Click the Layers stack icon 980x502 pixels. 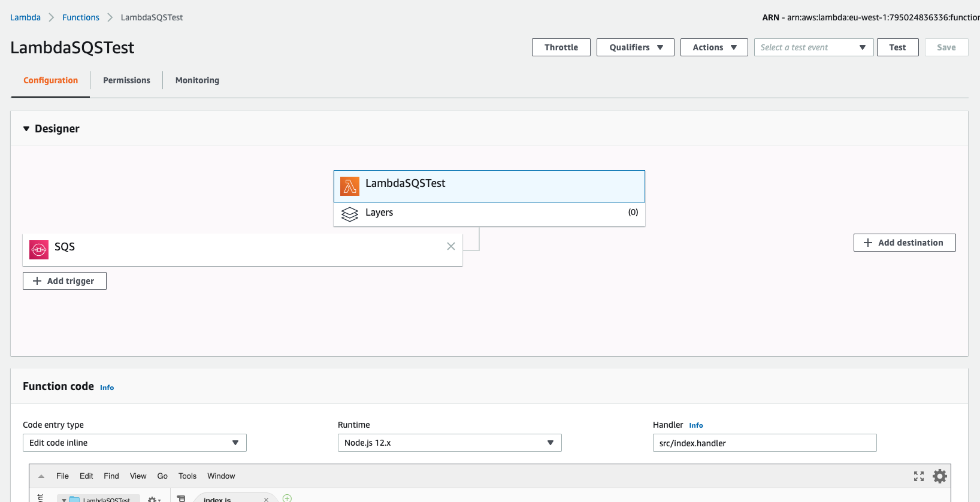(x=350, y=214)
